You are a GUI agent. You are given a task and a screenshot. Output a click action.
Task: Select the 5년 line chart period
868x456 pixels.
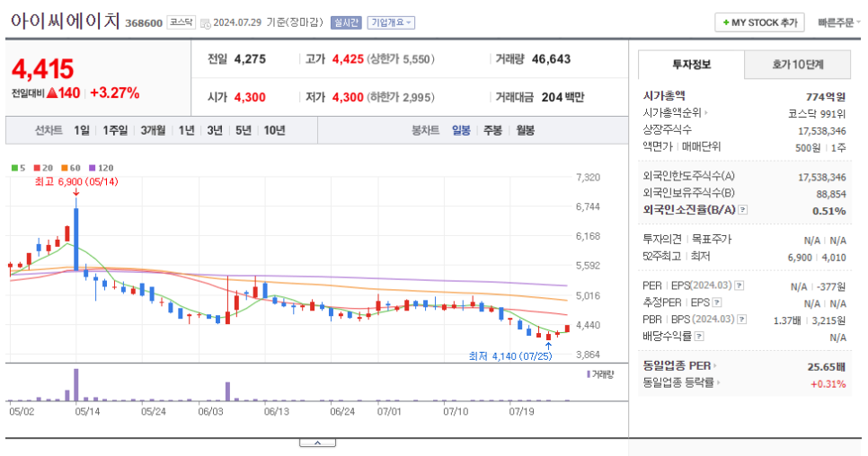pos(244,130)
